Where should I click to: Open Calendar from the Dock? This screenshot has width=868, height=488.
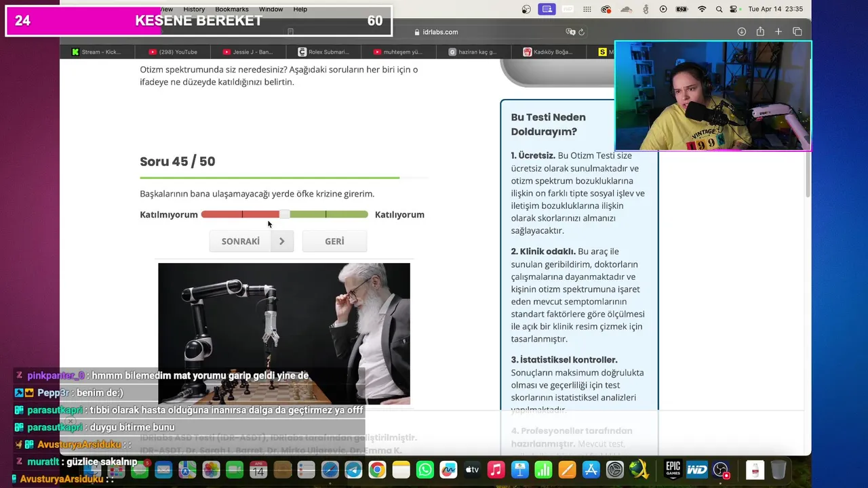click(258, 470)
